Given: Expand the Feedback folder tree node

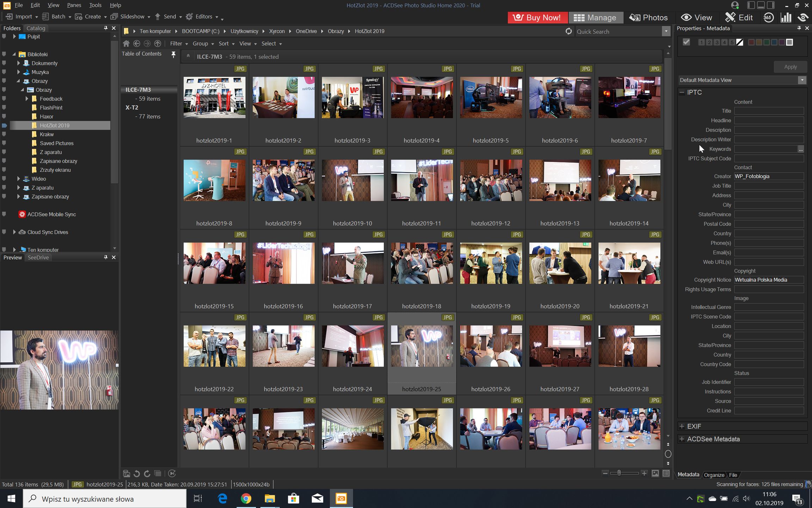Looking at the screenshot, I should pos(27,99).
